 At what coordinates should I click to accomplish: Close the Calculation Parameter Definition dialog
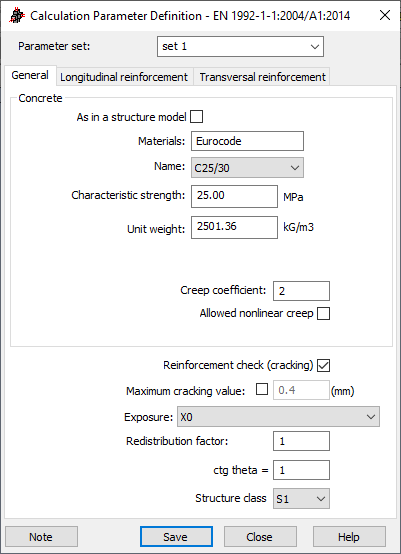(x=385, y=15)
